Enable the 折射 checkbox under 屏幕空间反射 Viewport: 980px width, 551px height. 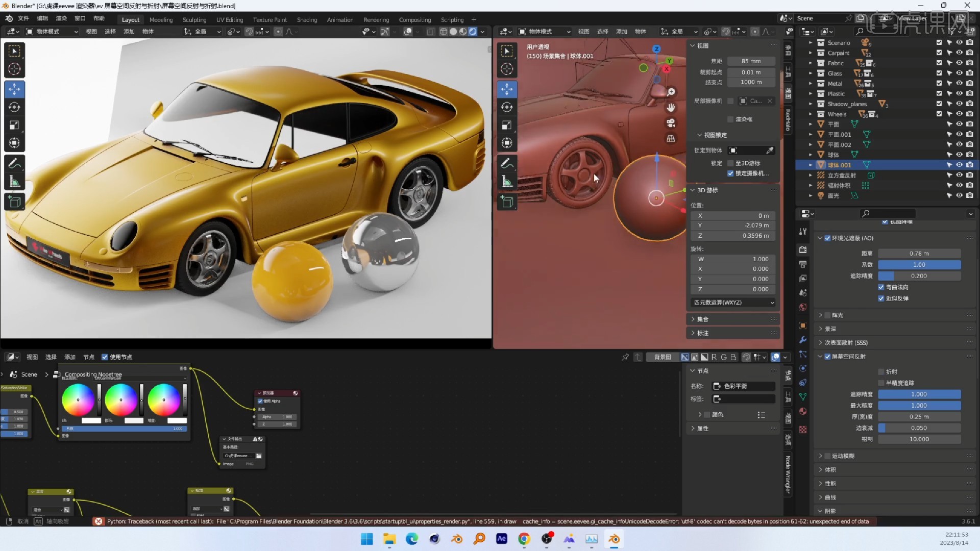pyautogui.click(x=882, y=371)
